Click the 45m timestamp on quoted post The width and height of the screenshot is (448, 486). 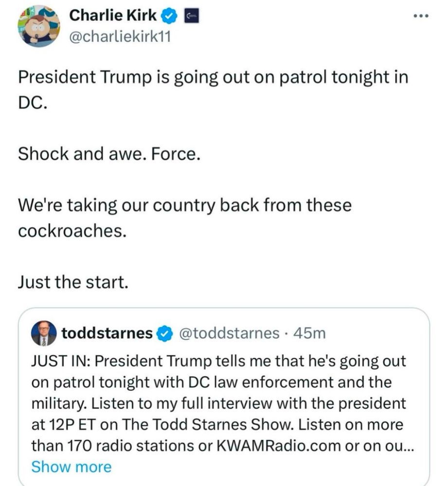tap(310, 333)
